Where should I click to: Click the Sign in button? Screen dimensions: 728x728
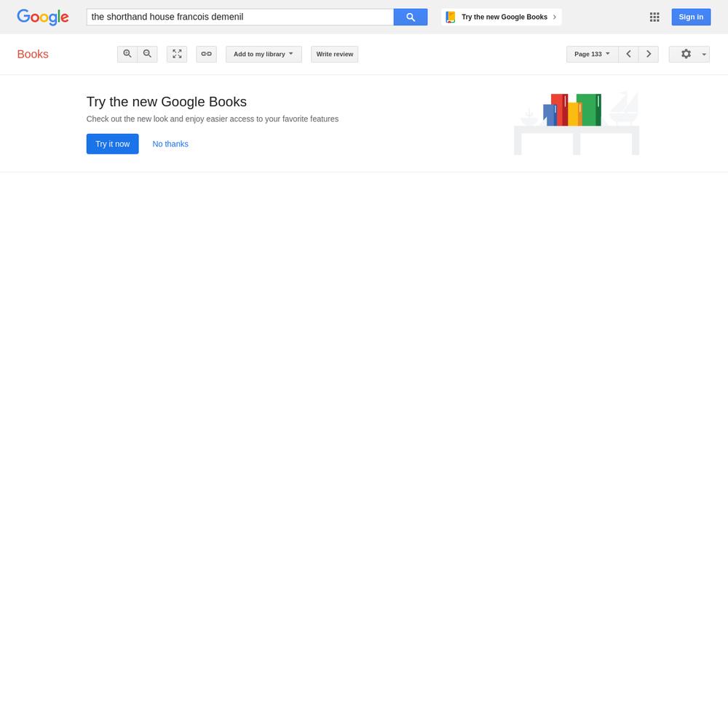click(691, 17)
